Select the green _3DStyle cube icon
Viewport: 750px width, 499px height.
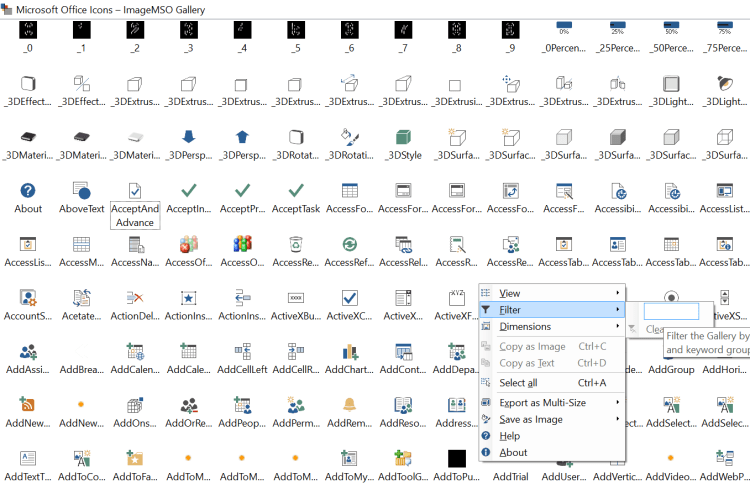point(403,137)
